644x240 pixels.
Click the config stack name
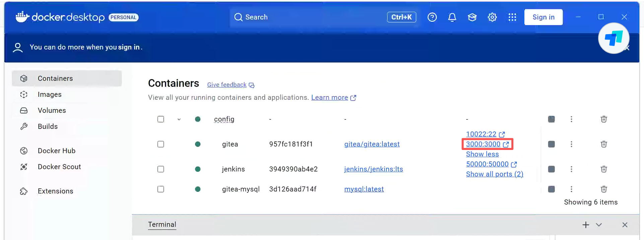pyautogui.click(x=224, y=119)
